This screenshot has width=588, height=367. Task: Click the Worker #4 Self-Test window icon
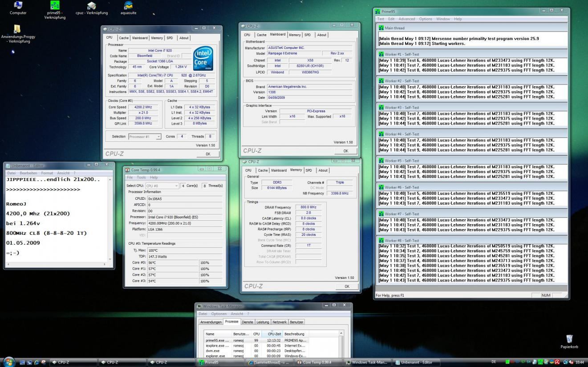[x=381, y=134]
